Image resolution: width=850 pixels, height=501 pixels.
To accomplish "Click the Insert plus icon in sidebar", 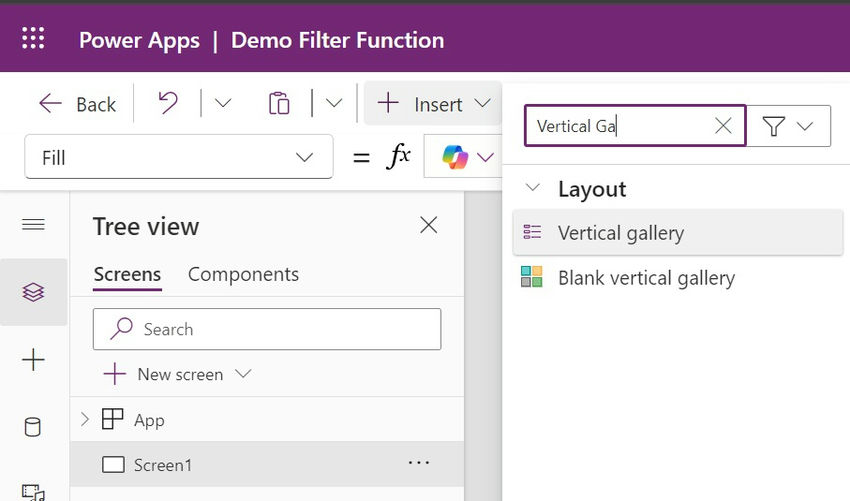I will [x=33, y=360].
